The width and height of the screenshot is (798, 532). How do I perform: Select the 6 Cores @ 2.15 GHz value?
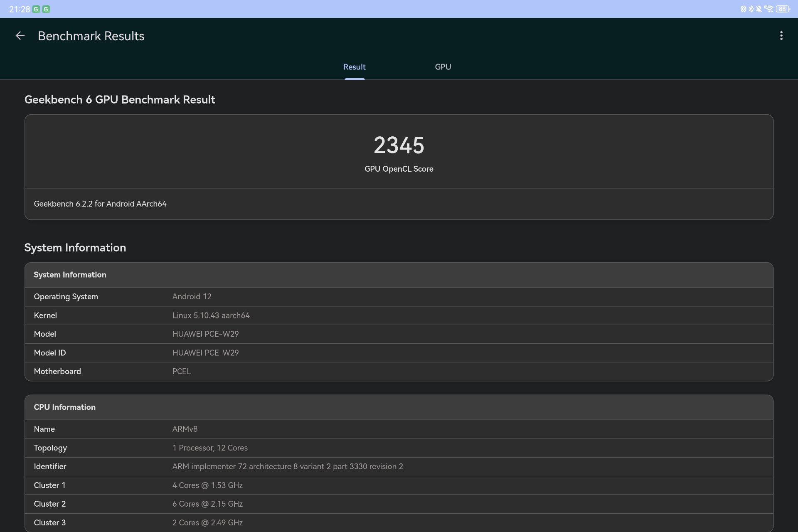click(207, 504)
